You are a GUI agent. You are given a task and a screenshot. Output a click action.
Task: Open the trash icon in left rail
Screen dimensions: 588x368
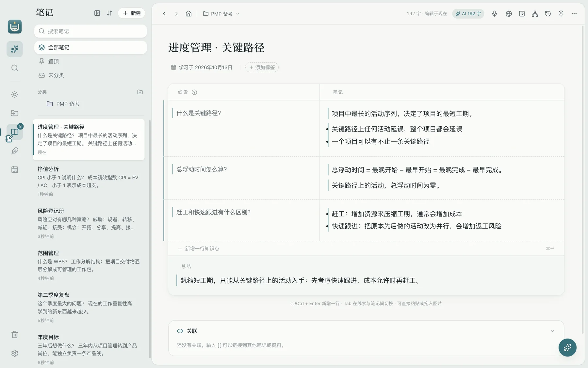tap(15, 335)
